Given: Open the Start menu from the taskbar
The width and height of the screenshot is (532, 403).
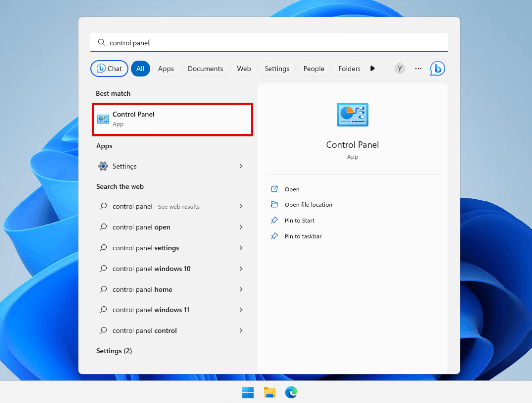Looking at the screenshot, I should click(x=248, y=392).
